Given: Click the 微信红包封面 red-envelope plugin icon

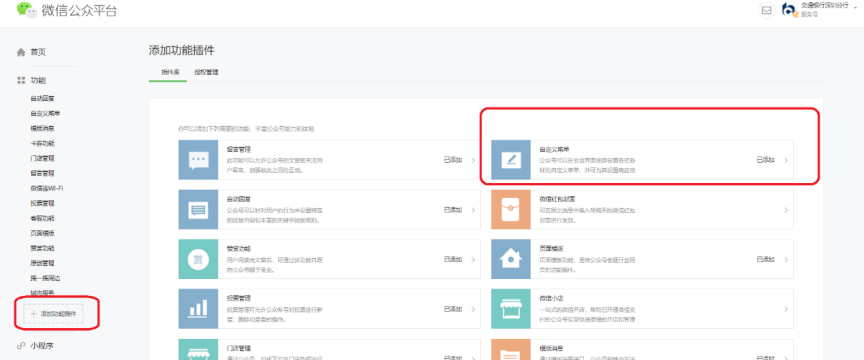Looking at the screenshot, I should coord(511,209).
